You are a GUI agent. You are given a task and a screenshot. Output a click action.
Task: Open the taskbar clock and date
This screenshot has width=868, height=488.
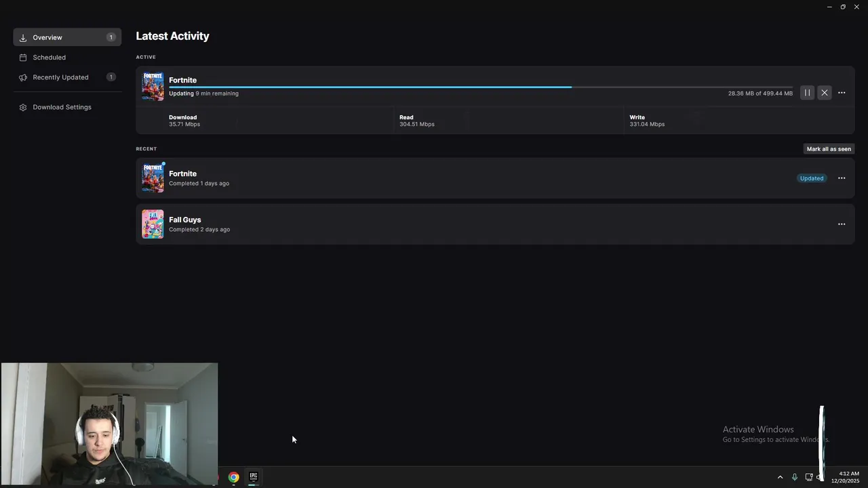point(846,477)
